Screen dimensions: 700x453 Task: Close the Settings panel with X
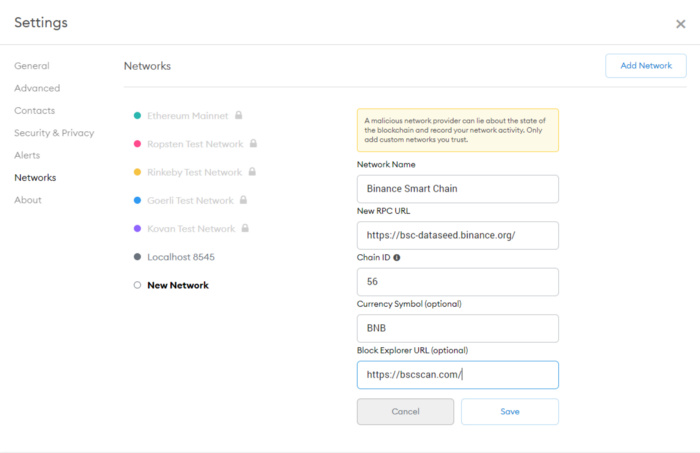point(681,24)
